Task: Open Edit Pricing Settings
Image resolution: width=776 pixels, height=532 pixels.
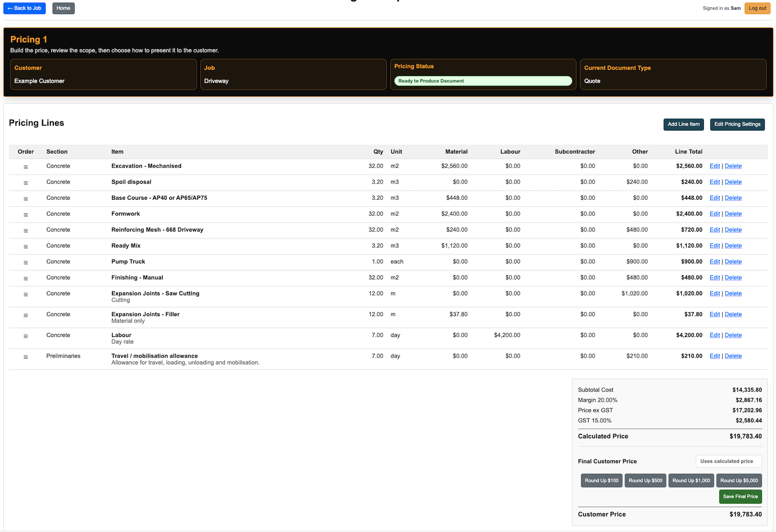Action: [737, 124]
